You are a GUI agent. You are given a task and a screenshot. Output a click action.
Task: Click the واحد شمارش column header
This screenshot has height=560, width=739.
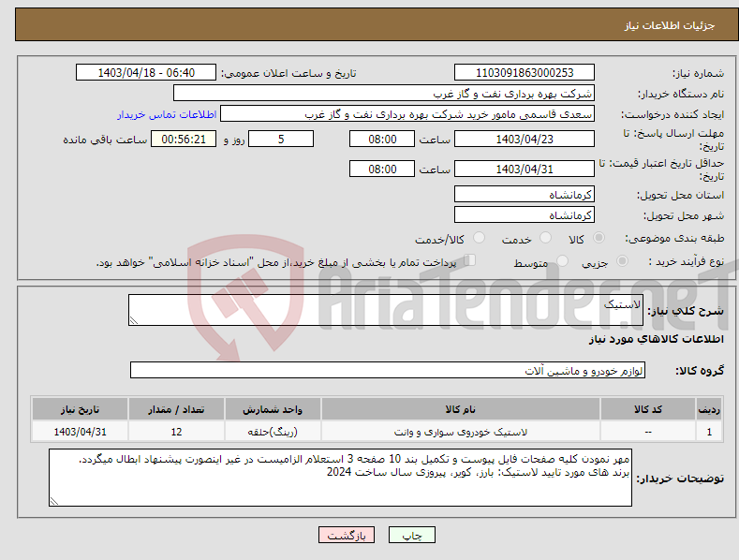tap(273, 409)
